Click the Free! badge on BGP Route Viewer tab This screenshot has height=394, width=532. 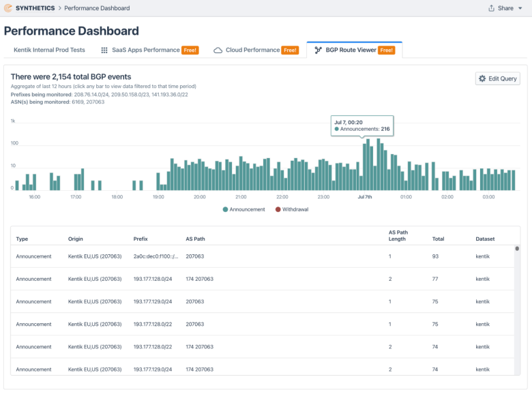click(387, 50)
